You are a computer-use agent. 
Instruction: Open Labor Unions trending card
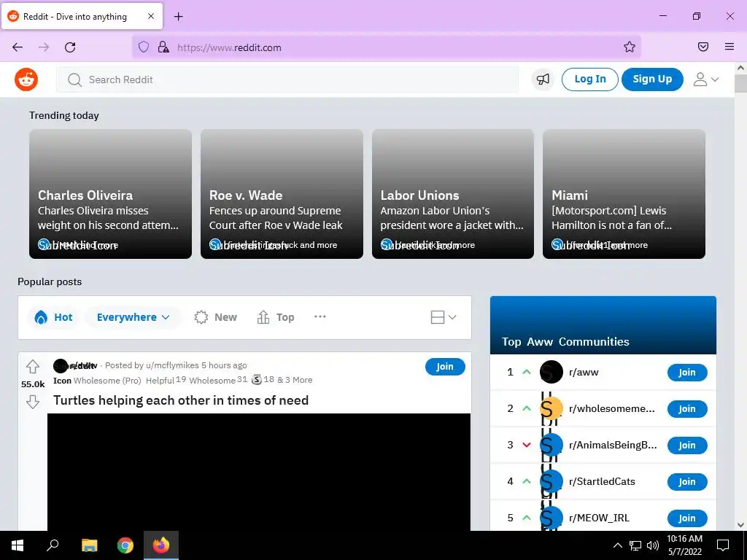(452, 194)
